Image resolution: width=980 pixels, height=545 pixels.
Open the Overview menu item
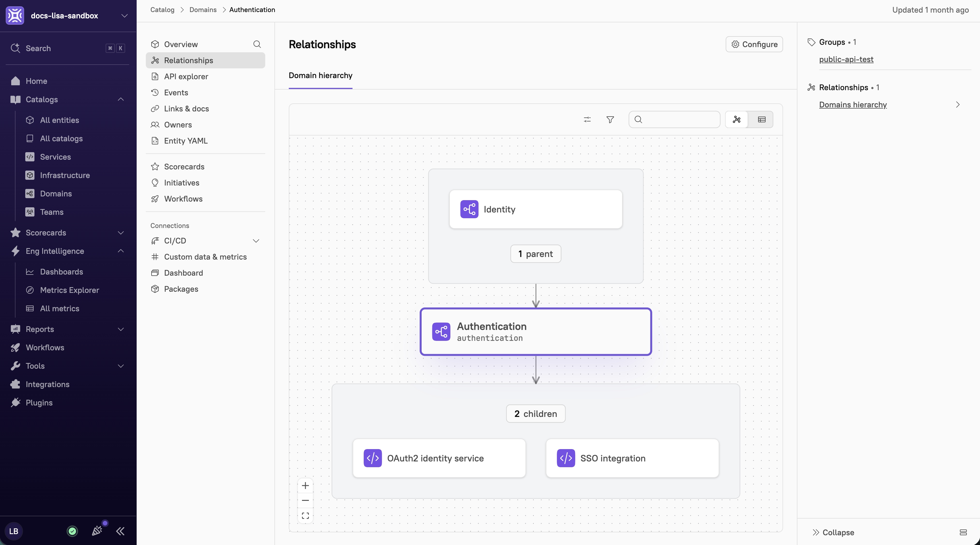coord(181,44)
